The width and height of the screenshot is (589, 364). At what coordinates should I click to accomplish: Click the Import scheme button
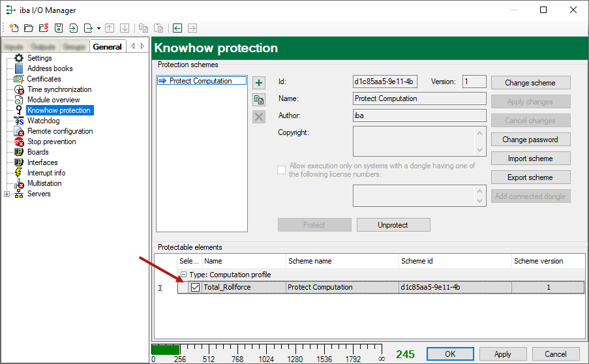[530, 158]
